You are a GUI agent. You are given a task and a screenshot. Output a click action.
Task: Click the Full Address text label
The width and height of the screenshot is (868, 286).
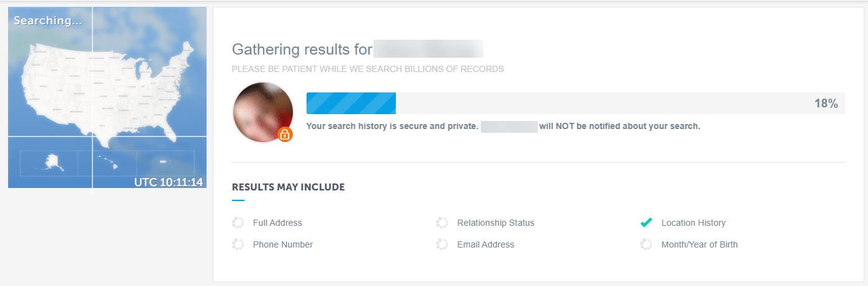click(x=277, y=223)
